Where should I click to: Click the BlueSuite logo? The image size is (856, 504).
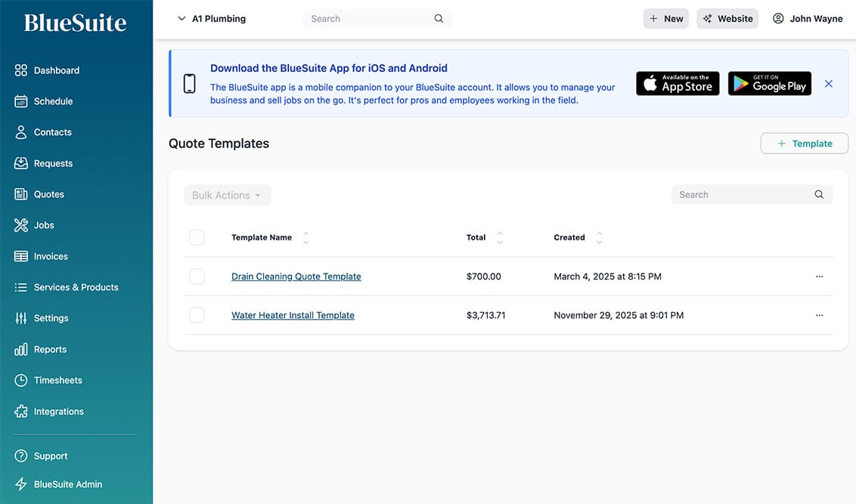point(76,23)
